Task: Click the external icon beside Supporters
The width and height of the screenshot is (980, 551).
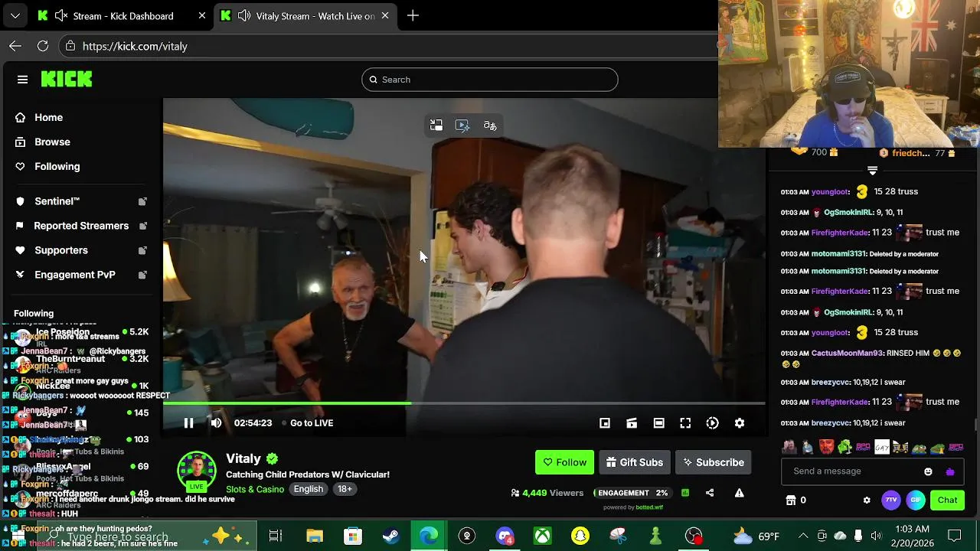Action: 142,250
